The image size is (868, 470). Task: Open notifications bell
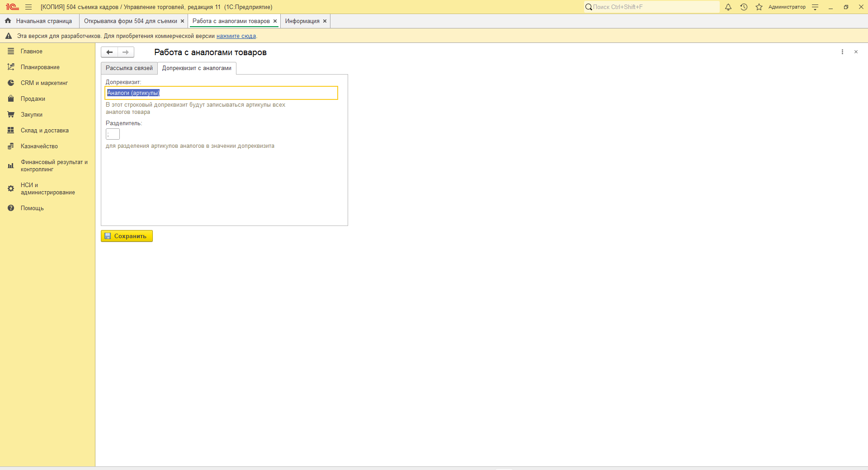pos(728,7)
